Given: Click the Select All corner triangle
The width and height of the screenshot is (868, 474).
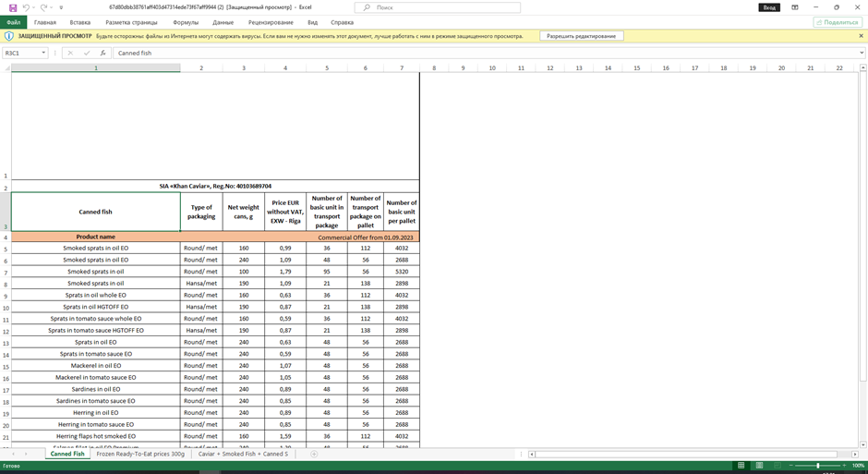Looking at the screenshot, I should click(x=6, y=68).
